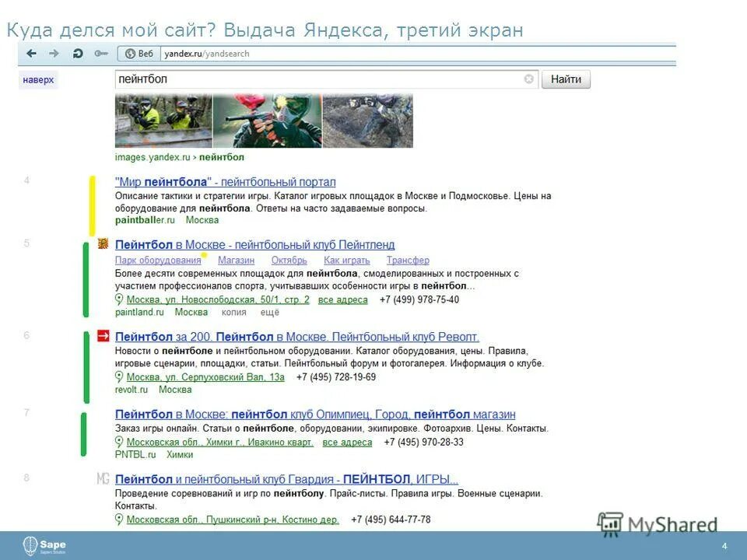This screenshot has height=560, width=747.
Task: Expand the ещё link under Paintland
Action: click(270, 313)
